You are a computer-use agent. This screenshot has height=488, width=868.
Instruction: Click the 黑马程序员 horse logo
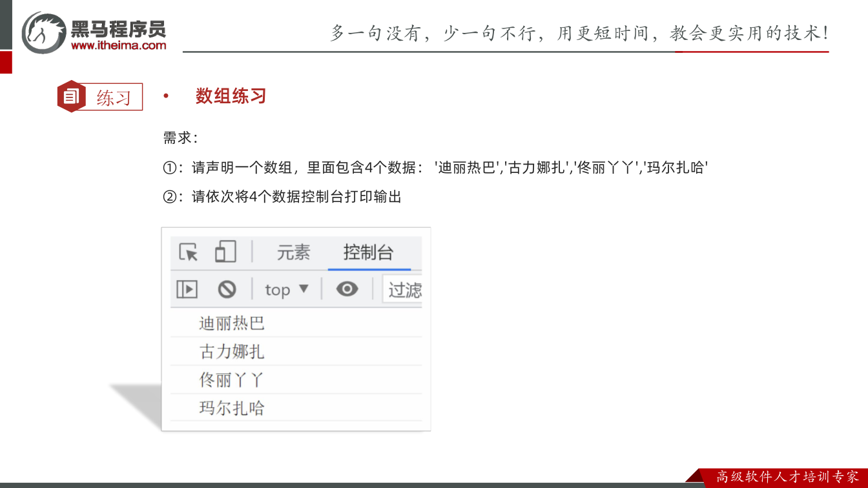44,32
